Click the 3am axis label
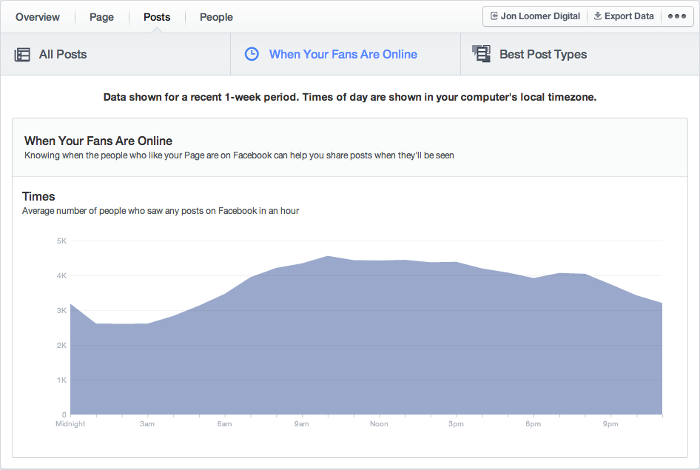 tap(147, 424)
